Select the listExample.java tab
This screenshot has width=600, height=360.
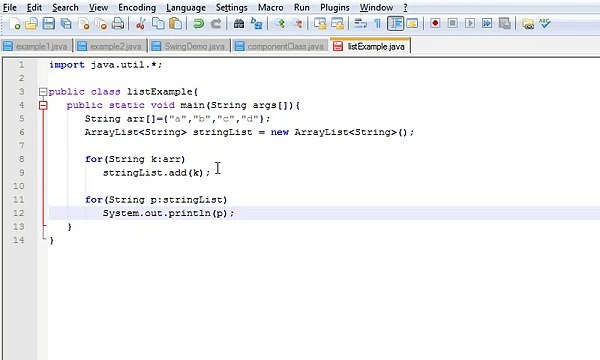[x=370, y=46]
